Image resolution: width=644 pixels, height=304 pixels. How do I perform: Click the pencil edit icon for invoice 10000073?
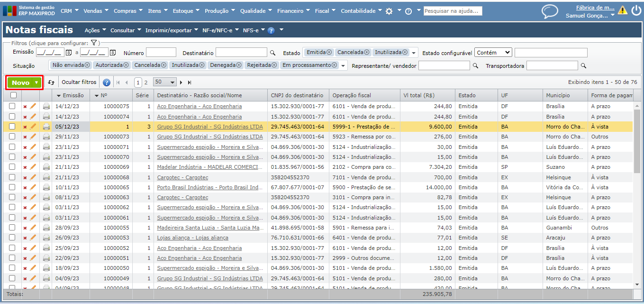tap(33, 137)
